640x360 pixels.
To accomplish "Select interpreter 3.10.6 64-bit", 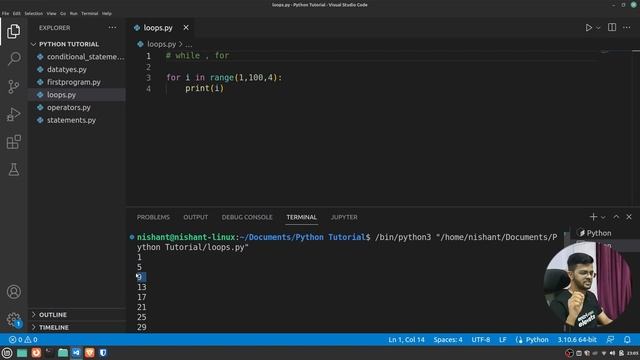I will pyautogui.click(x=577, y=340).
